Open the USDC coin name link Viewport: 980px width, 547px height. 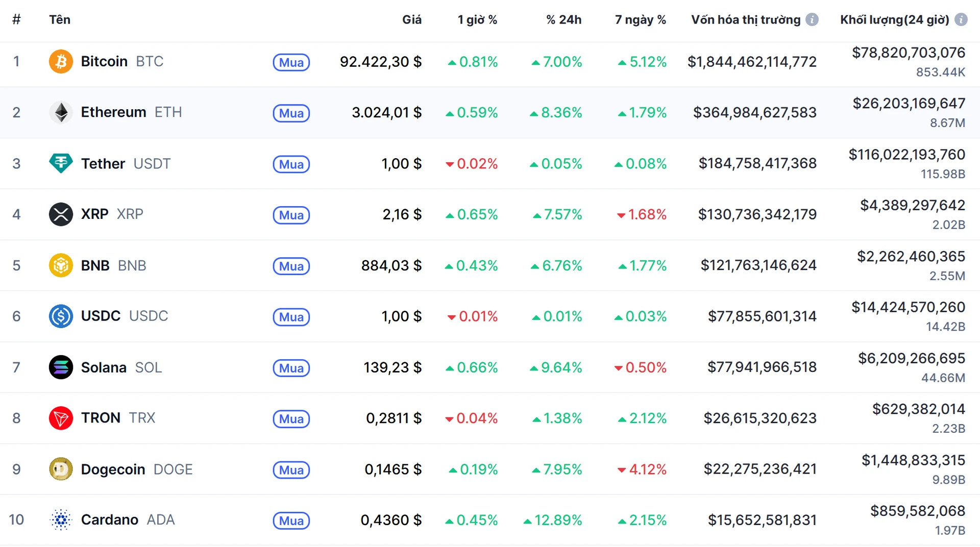pos(101,316)
